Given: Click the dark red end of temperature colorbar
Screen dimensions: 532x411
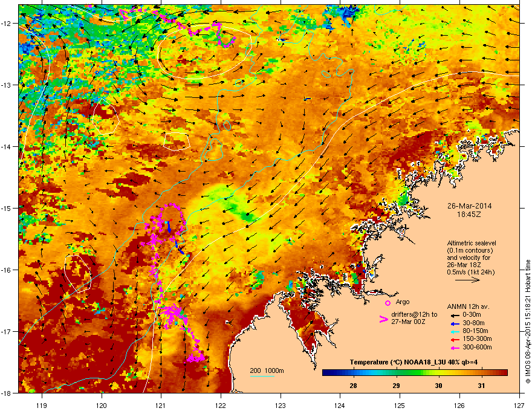Looking at the screenshot, I should (504, 373).
